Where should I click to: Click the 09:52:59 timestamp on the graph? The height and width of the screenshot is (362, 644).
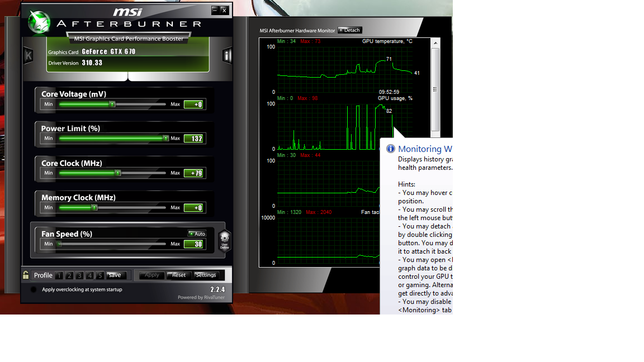pyautogui.click(x=389, y=92)
